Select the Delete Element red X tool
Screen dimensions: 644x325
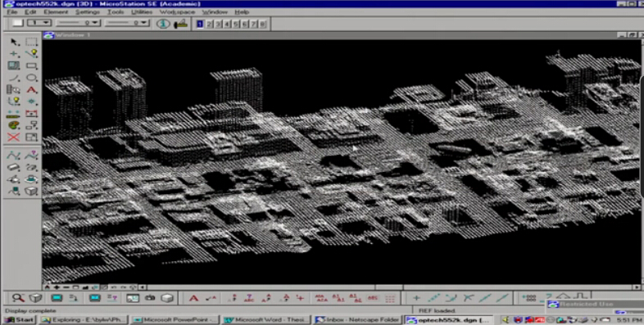(14, 138)
